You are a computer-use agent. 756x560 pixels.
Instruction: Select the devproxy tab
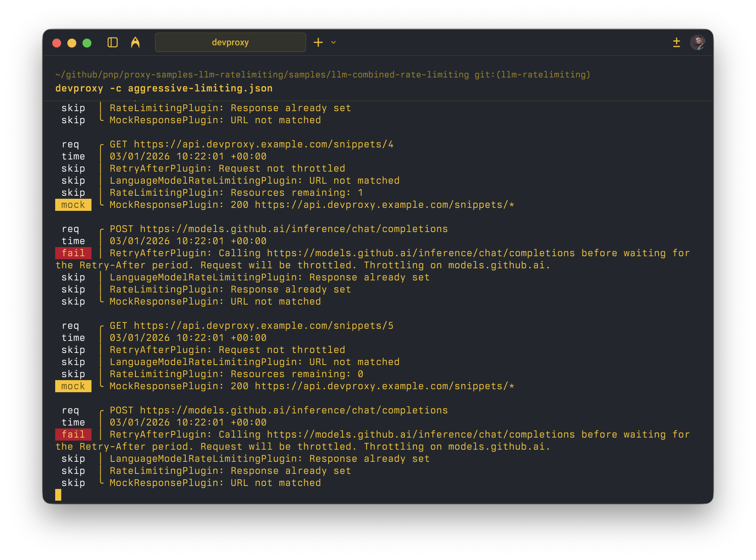pos(231,42)
